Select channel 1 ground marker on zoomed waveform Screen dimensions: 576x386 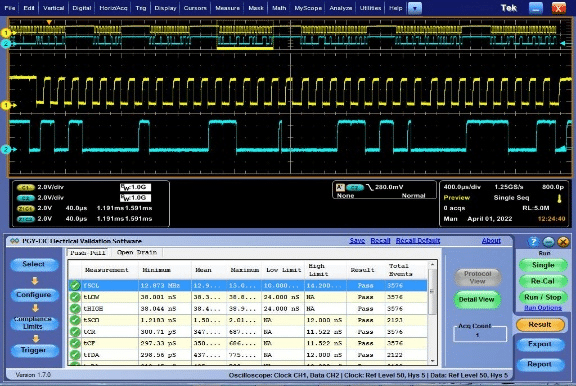coord(6,105)
